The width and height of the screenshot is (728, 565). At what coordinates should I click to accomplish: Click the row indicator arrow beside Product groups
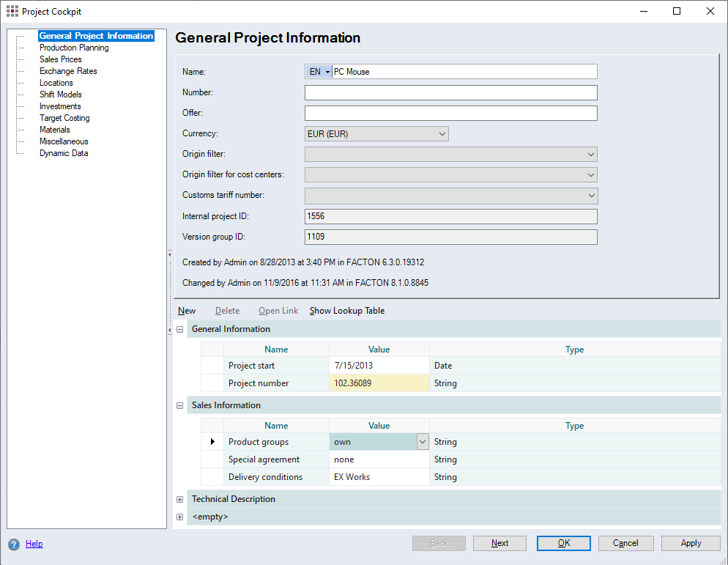click(212, 442)
